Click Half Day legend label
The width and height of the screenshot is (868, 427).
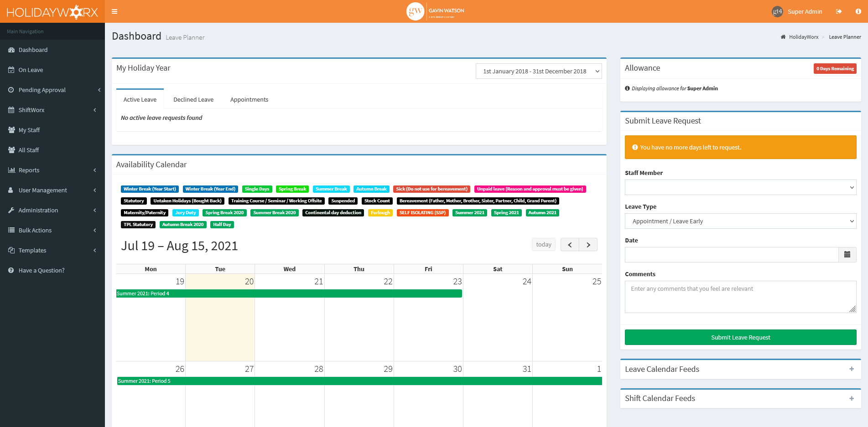[x=222, y=224]
